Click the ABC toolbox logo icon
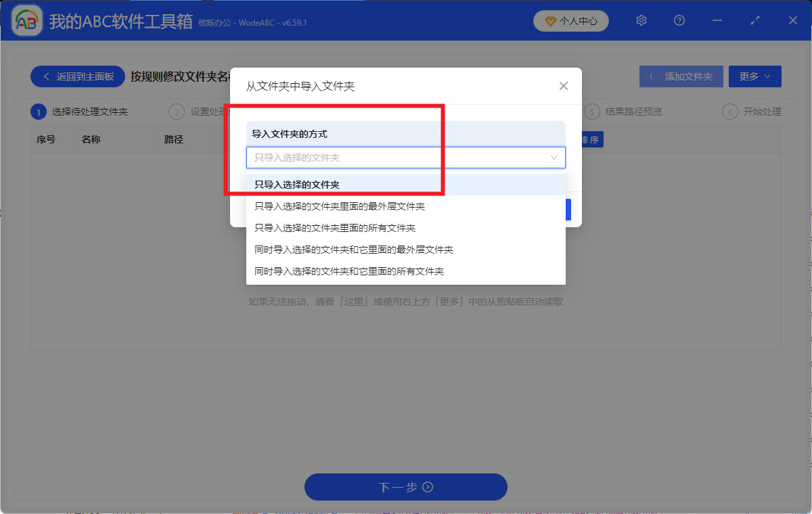 26,20
